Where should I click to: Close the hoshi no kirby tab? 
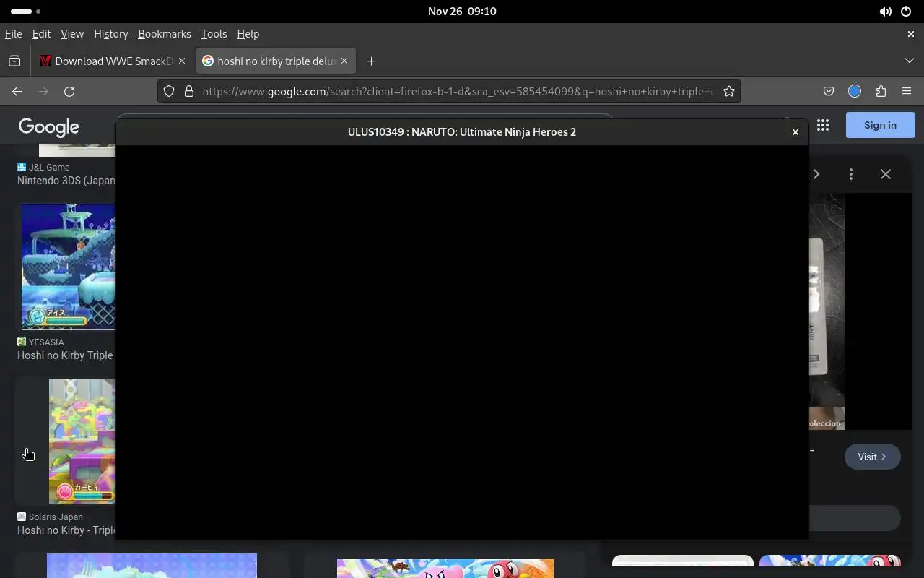click(x=344, y=61)
